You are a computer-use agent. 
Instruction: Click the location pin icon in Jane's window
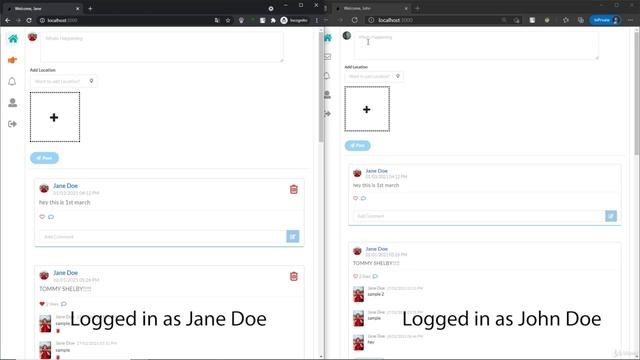pos(91,81)
